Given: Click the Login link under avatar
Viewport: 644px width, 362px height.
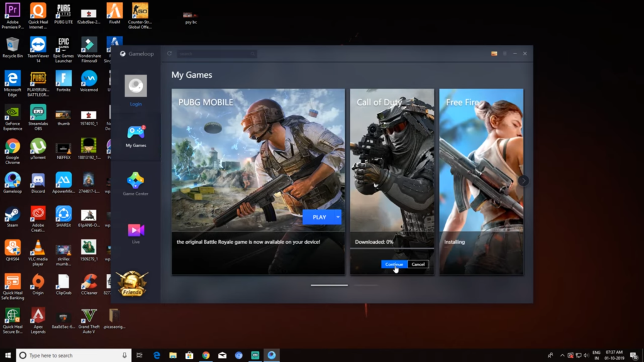Looking at the screenshot, I should [x=136, y=104].
